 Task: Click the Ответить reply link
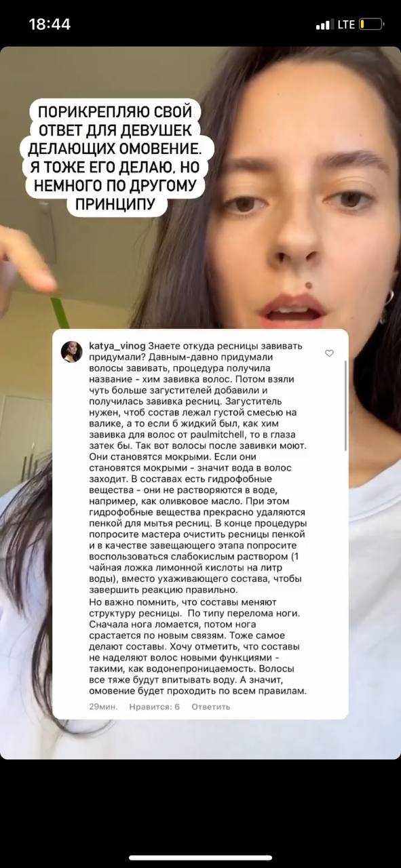click(x=210, y=707)
